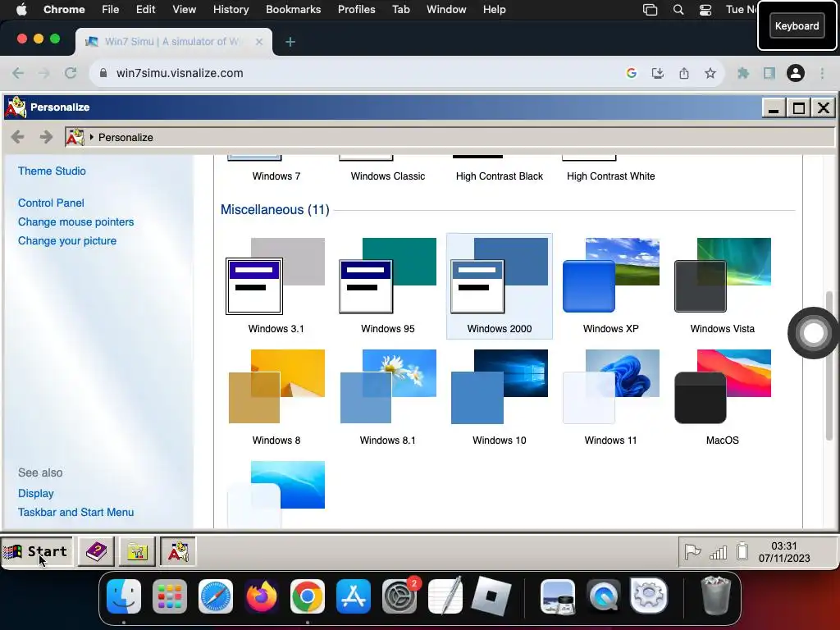Click the Personalize window scrollbar
Image resolution: width=840 pixels, height=630 pixels.
(829, 366)
